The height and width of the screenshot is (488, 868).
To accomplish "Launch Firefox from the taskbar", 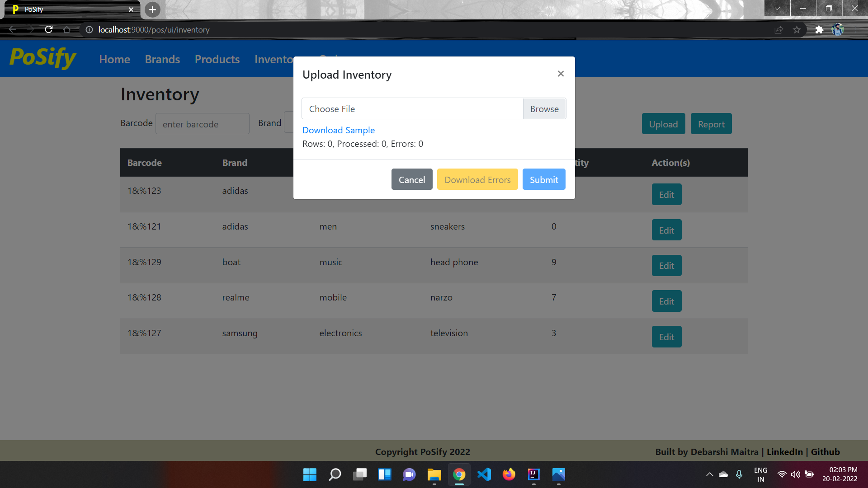I will pos(509,474).
